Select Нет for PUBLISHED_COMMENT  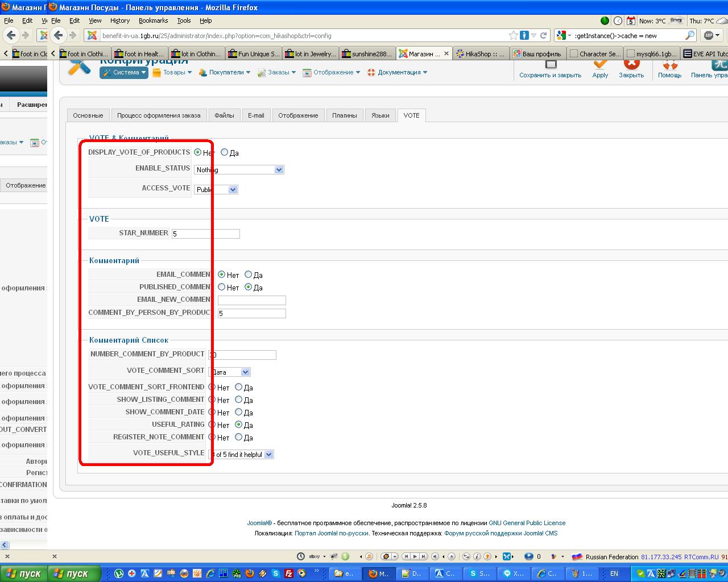point(221,287)
